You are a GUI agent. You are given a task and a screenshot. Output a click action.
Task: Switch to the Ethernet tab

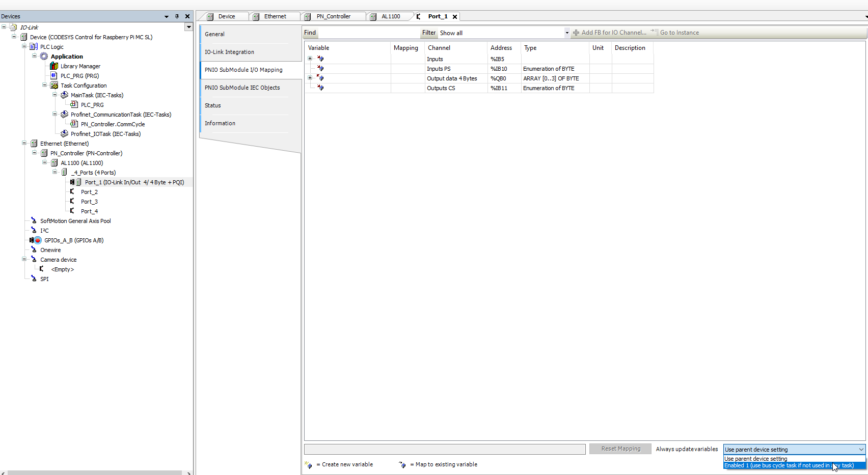point(275,16)
